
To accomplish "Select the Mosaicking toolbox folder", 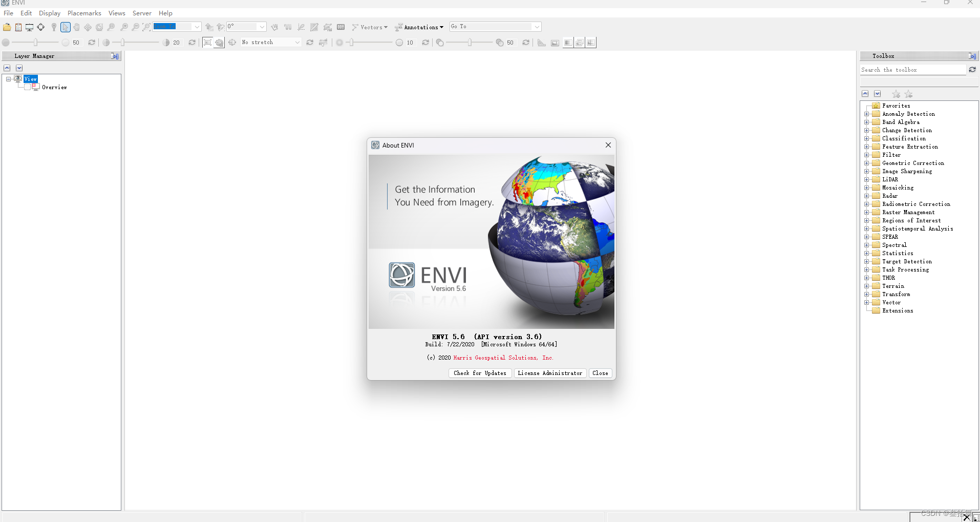I will click(x=898, y=187).
